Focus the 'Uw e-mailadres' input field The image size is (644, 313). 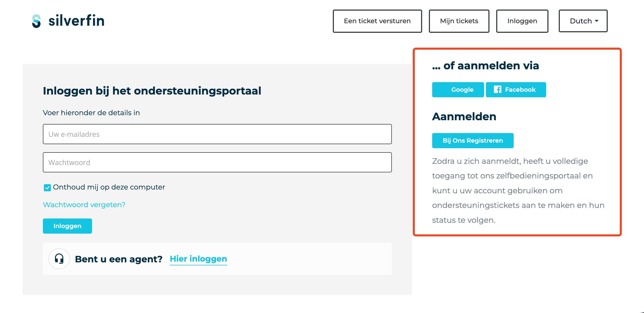tap(217, 134)
